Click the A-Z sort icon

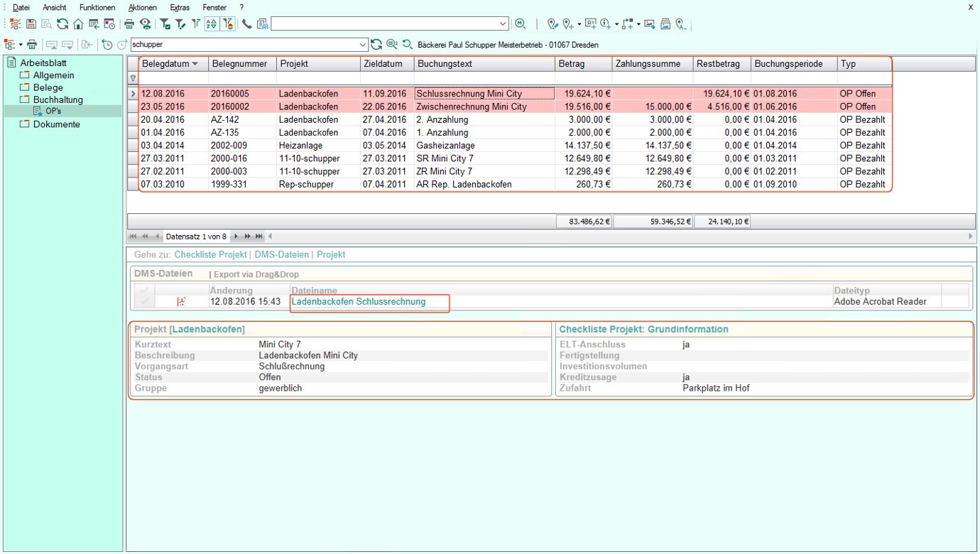(x=212, y=24)
